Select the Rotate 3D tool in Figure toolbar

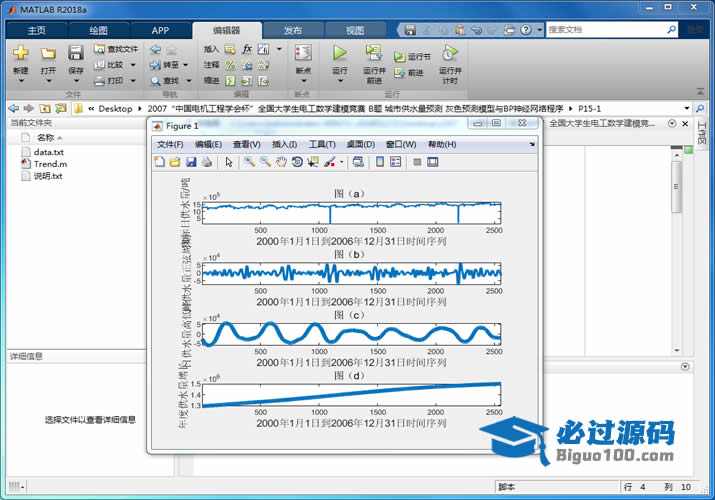click(297, 162)
